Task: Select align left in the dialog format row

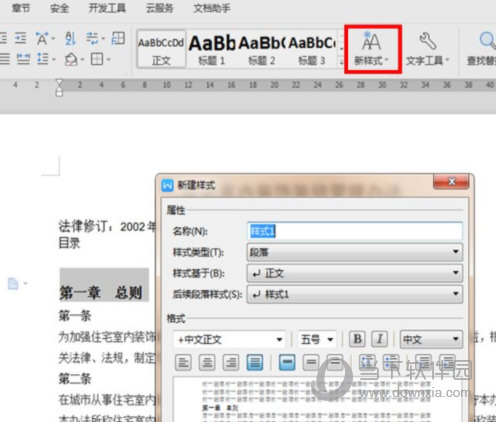Action: click(x=183, y=362)
